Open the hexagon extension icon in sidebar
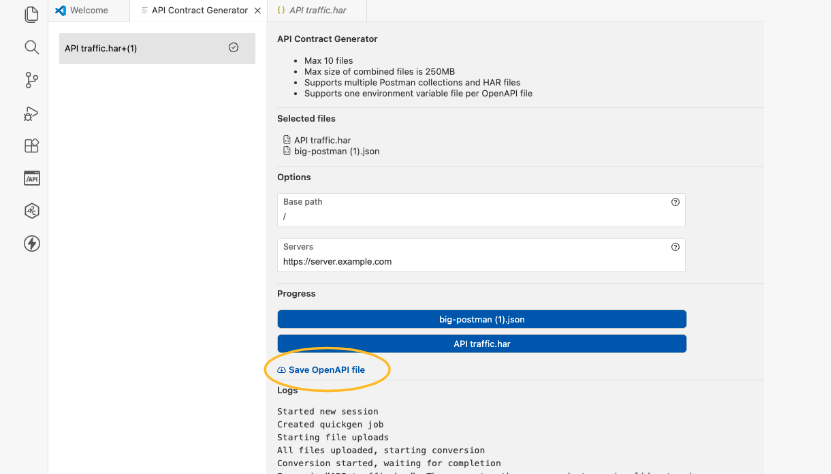Viewport: 831px width, 474px height. (31, 211)
